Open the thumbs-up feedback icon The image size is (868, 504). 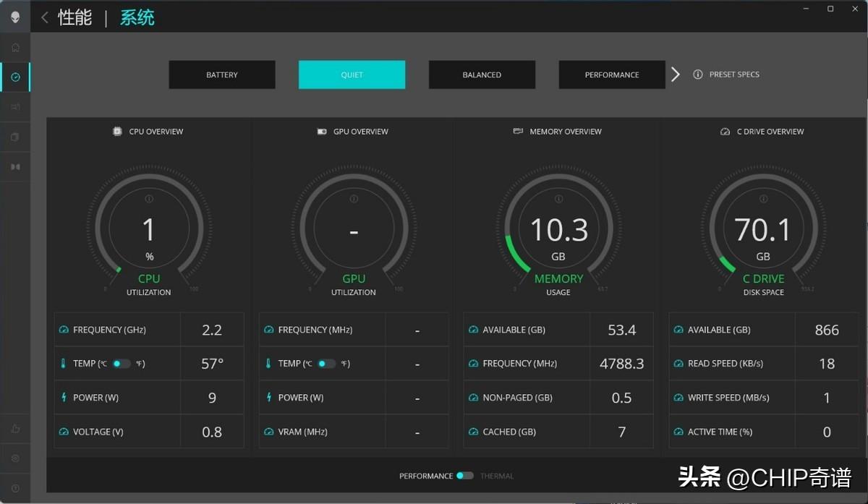(15, 429)
